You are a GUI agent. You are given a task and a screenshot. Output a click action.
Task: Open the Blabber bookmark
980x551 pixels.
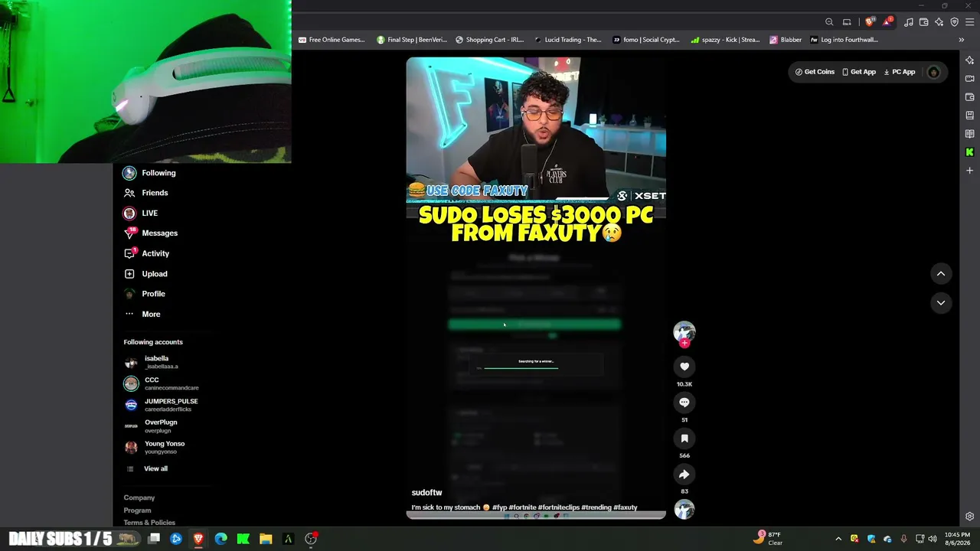tap(786, 40)
